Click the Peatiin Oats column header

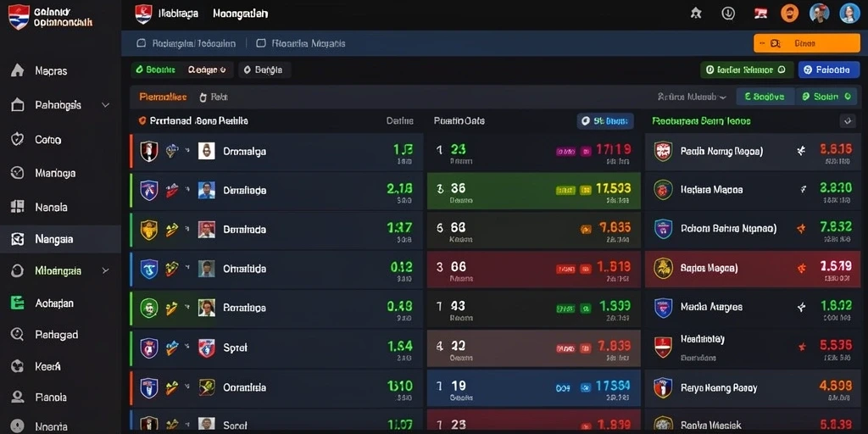click(459, 120)
